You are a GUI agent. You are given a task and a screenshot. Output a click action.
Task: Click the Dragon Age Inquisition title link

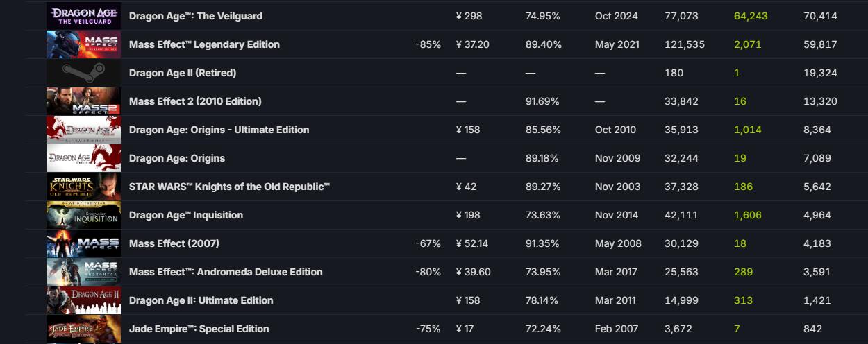pyautogui.click(x=186, y=215)
